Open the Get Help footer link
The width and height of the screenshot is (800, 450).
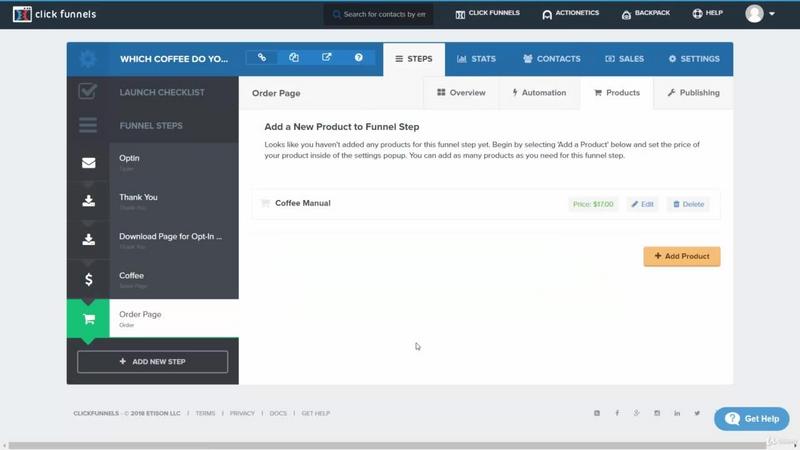click(x=315, y=413)
